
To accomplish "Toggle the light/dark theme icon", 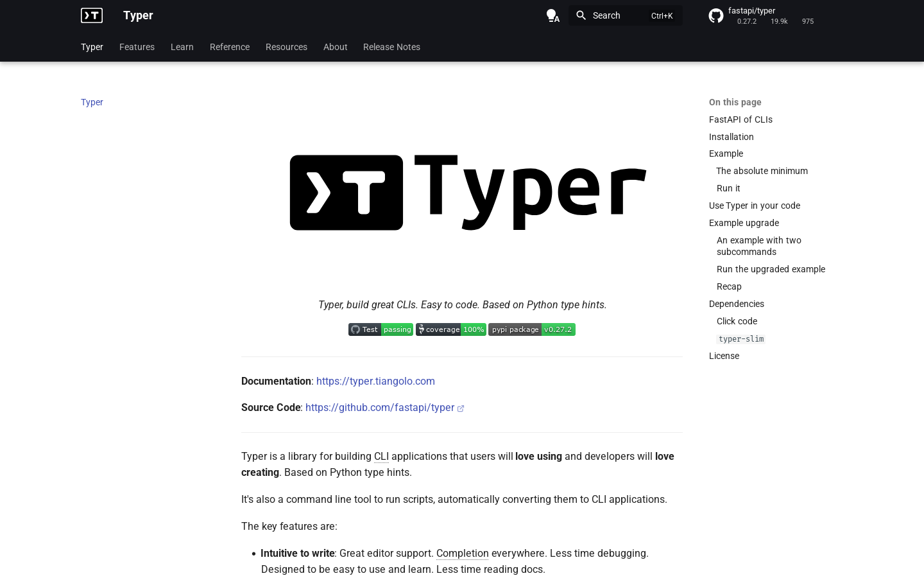I will [552, 15].
